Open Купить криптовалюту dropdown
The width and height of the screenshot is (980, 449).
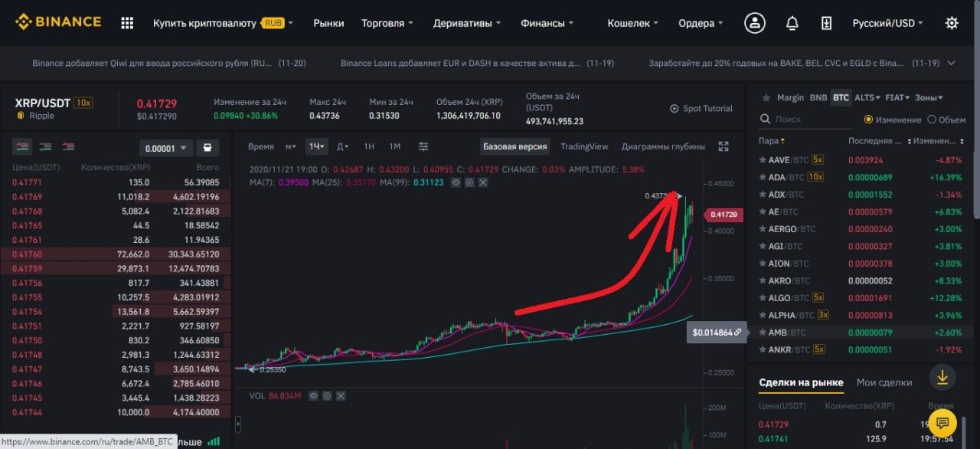pos(223,23)
